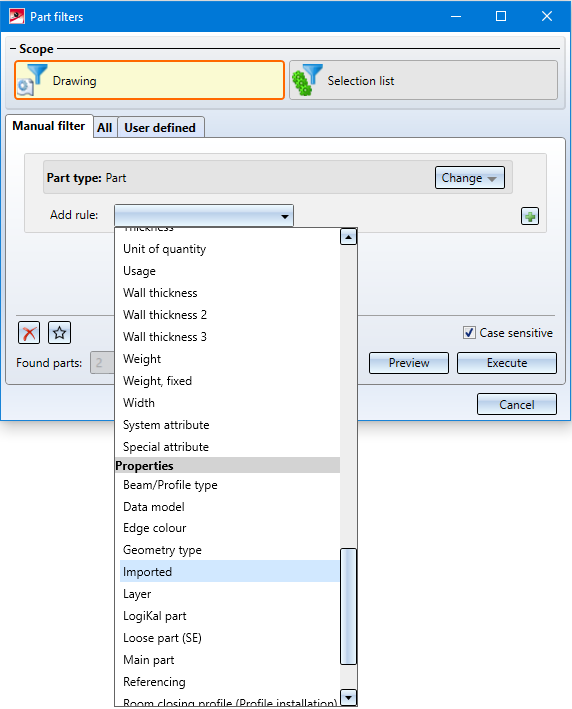Click the red X delete filter icon
Viewport: 572px width, 709px height.
pyautogui.click(x=29, y=333)
